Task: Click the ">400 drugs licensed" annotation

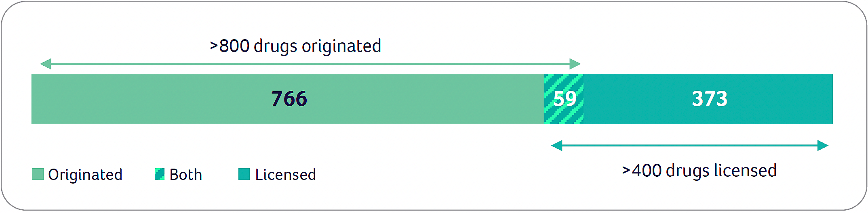Action: tap(699, 171)
